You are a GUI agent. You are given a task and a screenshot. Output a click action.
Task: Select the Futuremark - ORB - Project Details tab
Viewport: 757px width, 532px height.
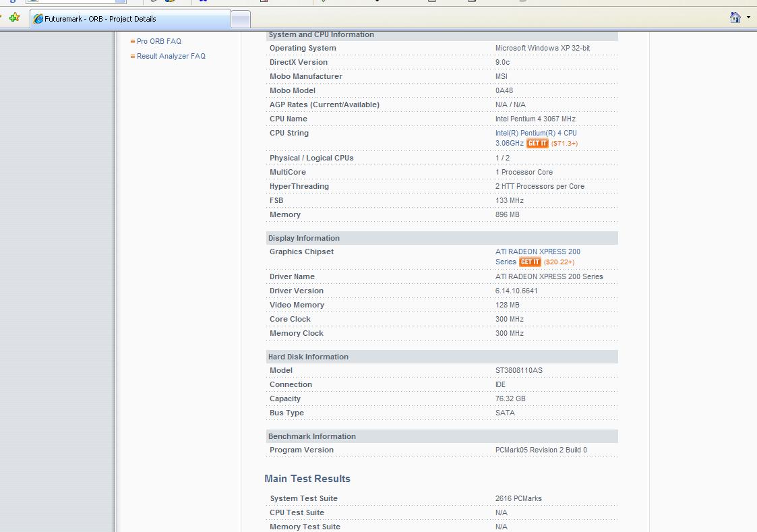click(x=130, y=20)
